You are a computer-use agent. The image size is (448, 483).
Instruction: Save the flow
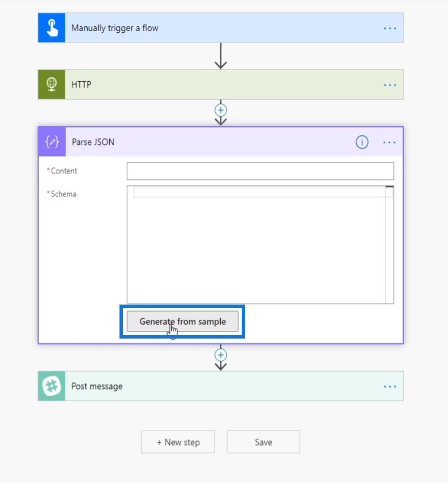(x=263, y=442)
